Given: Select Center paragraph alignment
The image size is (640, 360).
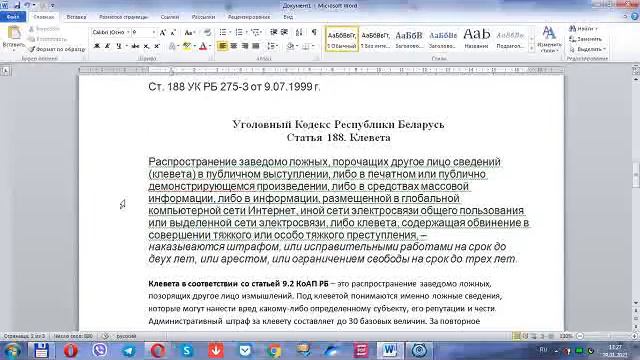Looking at the screenshot, I should pyautogui.click(x=234, y=46).
